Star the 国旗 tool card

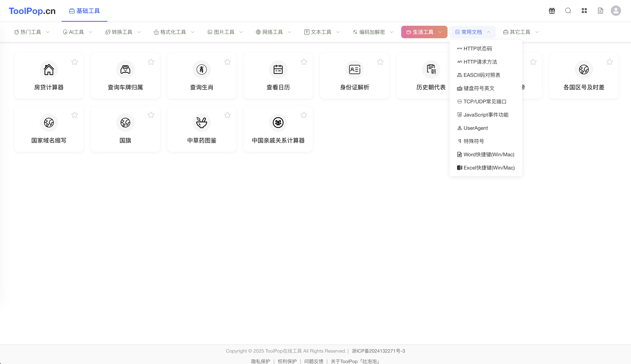(x=151, y=115)
